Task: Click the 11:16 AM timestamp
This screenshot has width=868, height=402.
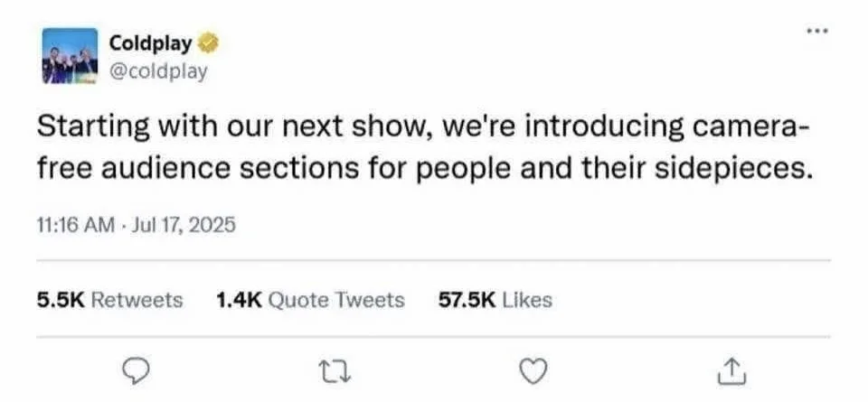Action: pyautogui.click(x=75, y=225)
